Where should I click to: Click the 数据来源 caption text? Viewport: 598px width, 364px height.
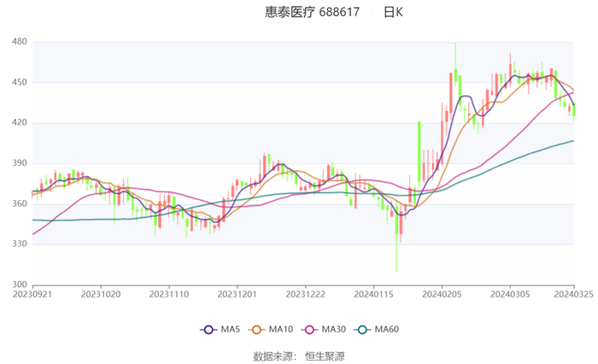click(273, 355)
